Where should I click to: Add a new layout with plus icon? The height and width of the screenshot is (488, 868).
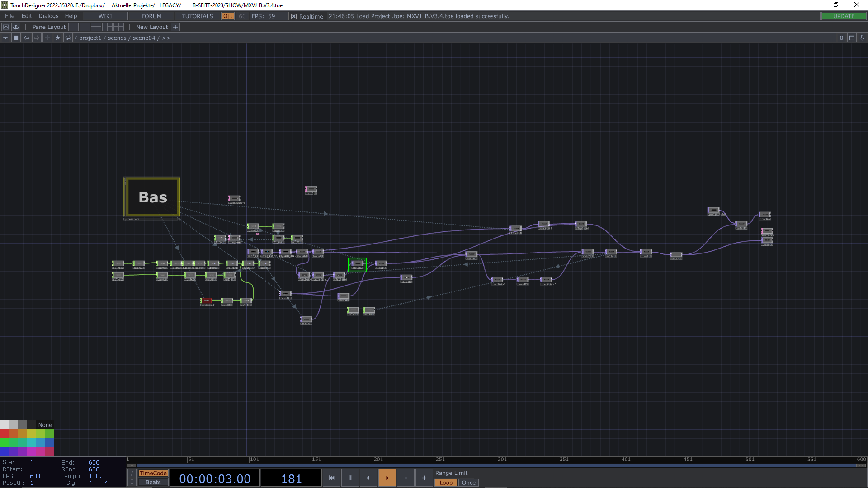[x=175, y=27]
